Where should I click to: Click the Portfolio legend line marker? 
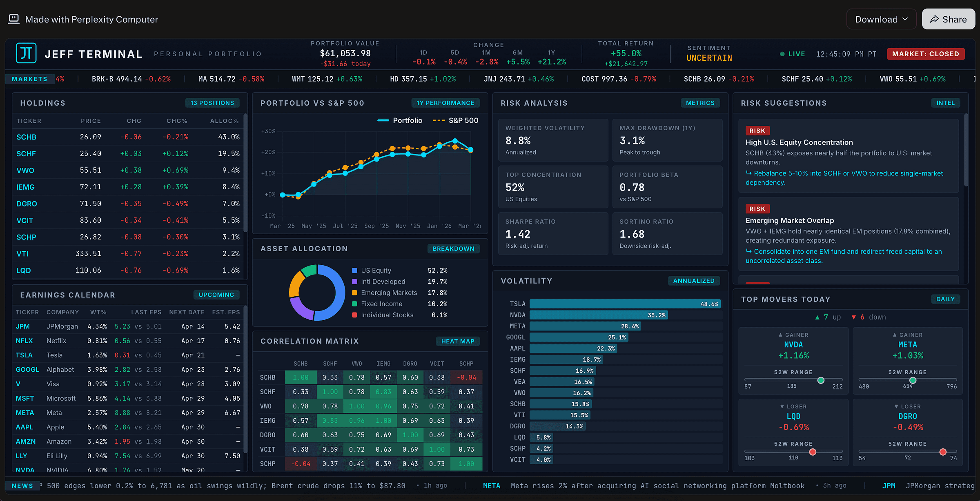(383, 120)
